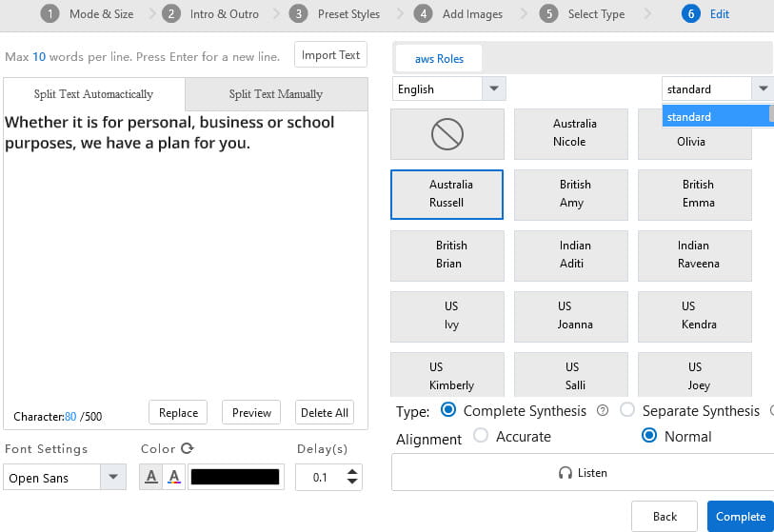Switch to Split Text Manually tab

275,94
